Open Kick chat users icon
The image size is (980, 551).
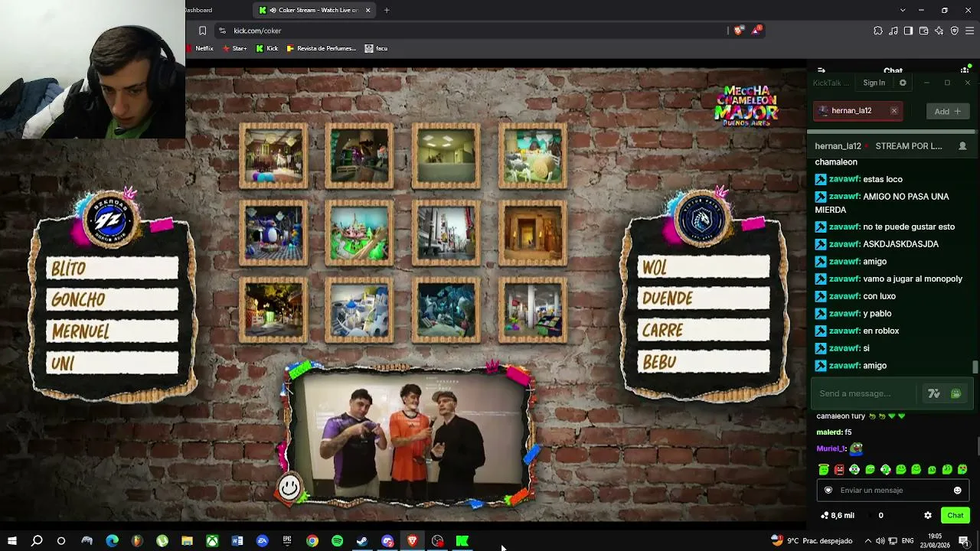point(965,70)
